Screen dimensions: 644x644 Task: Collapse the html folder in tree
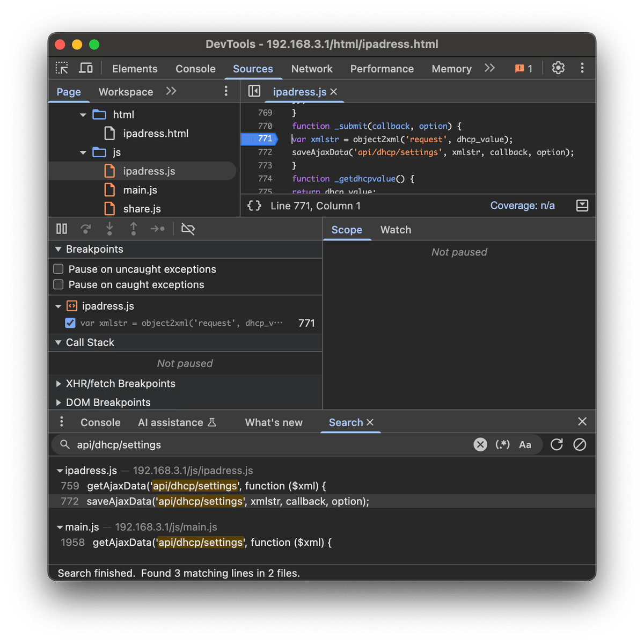click(x=83, y=115)
